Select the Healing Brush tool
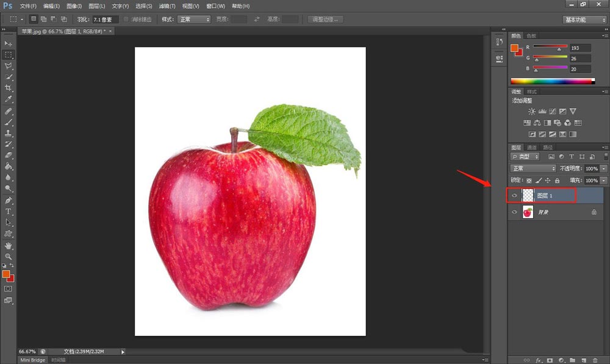Screen dimensions: 610x364 [8, 111]
